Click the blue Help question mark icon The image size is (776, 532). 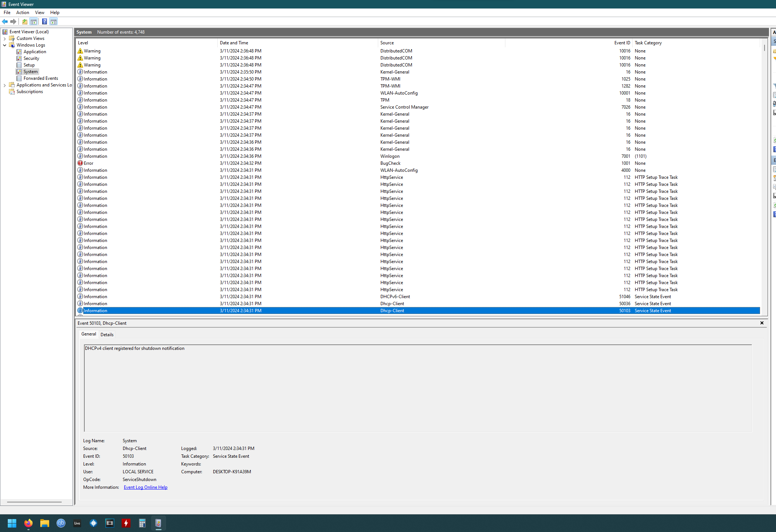coord(44,21)
